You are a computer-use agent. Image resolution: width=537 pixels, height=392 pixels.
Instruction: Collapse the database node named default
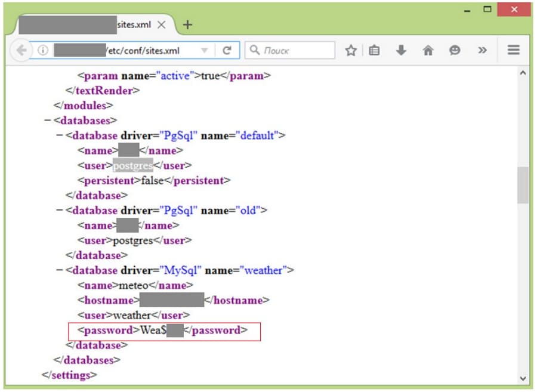(60, 135)
